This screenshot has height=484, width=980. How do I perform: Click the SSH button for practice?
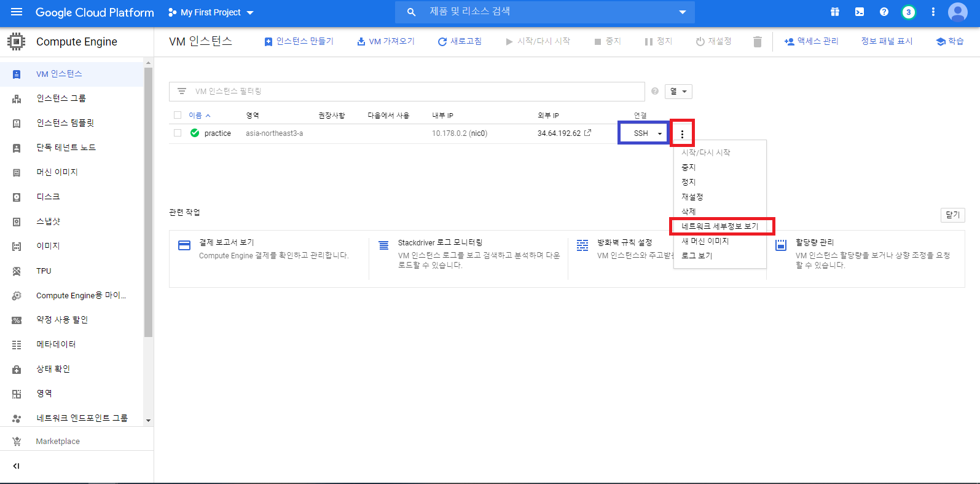coord(641,133)
